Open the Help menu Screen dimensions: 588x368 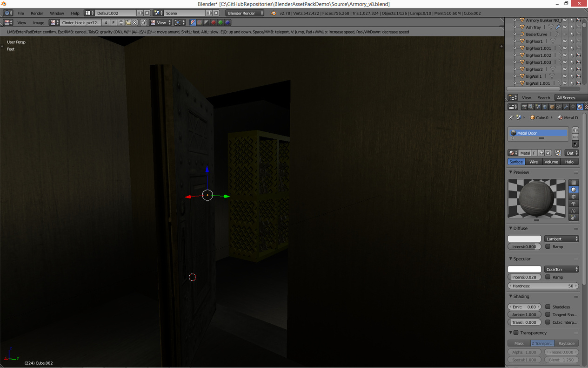click(x=75, y=13)
